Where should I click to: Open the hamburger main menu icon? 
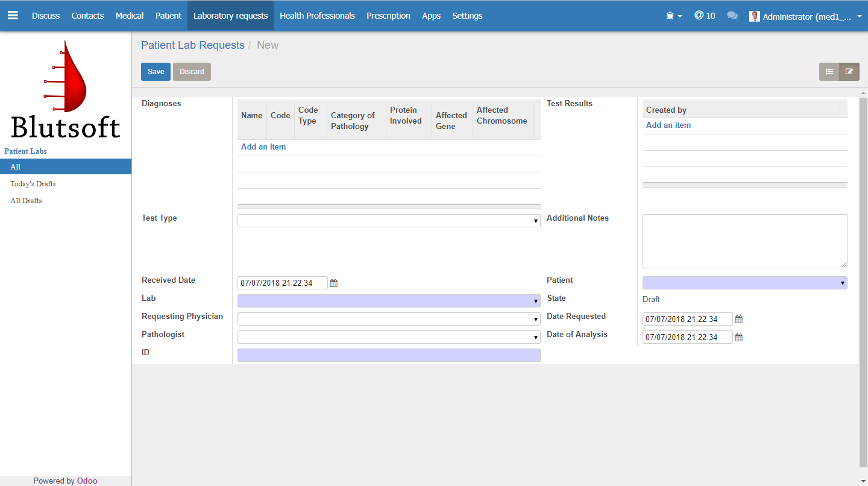(13, 16)
